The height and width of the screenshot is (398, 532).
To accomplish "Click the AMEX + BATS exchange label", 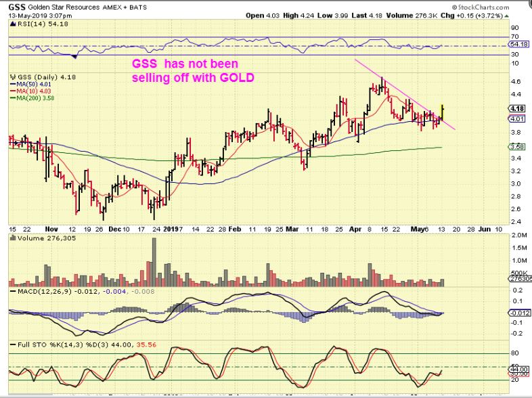I will pyautogui.click(x=125, y=7).
